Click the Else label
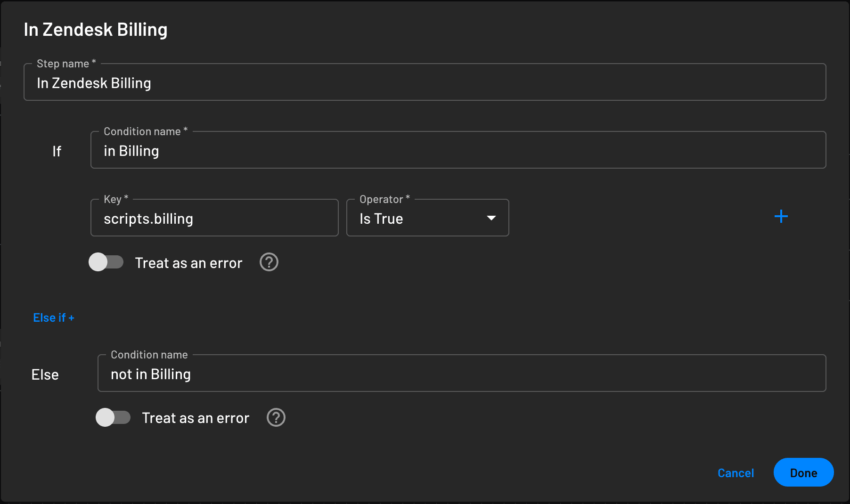 [45, 374]
